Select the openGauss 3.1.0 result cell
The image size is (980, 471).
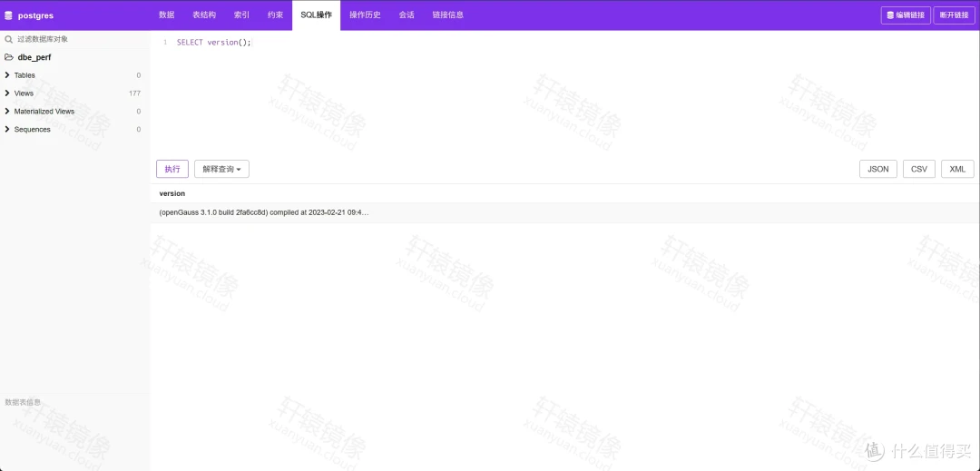tap(264, 212)
